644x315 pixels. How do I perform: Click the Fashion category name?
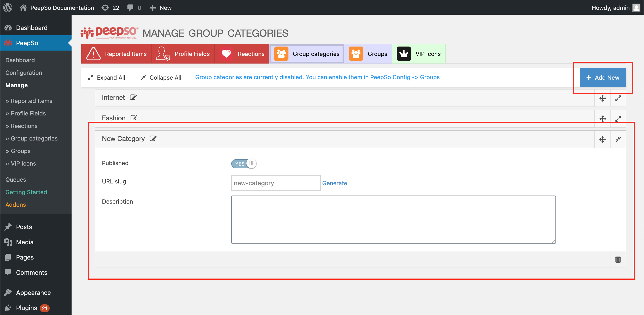114,118
